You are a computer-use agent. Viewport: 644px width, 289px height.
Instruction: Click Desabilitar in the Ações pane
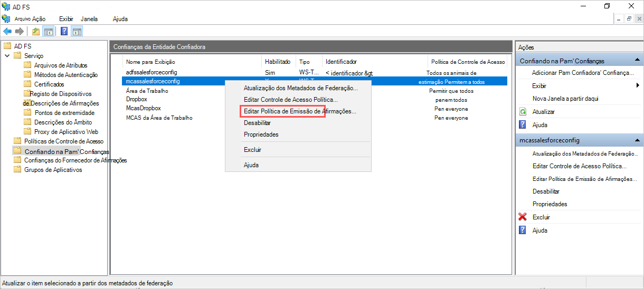[546, 191]
